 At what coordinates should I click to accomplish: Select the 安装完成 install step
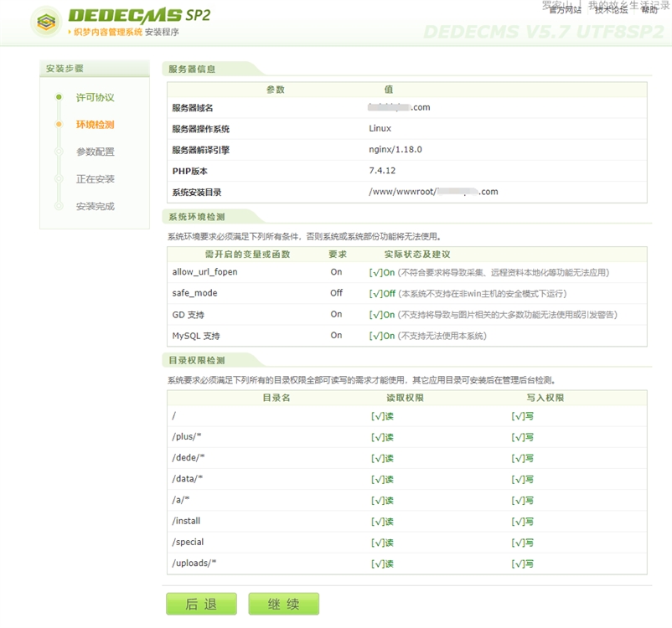pos(96,207)
